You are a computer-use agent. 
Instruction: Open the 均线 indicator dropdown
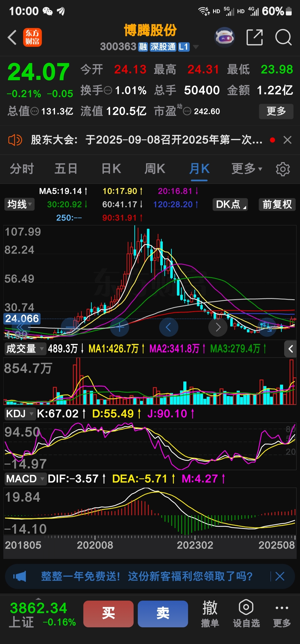(19, 204)
